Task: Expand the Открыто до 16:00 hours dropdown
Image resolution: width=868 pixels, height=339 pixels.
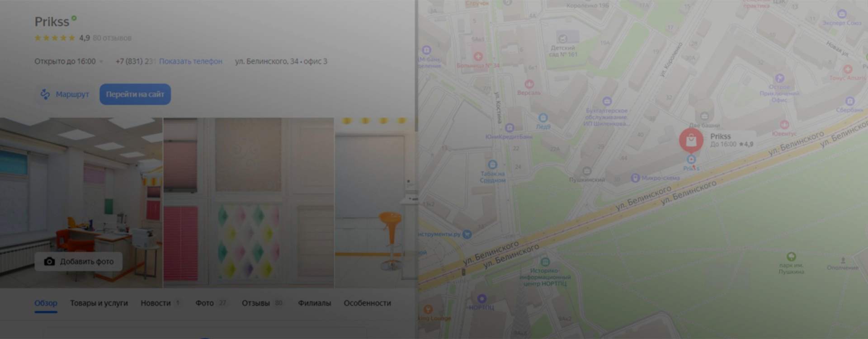Action: [x=101, y=61]
